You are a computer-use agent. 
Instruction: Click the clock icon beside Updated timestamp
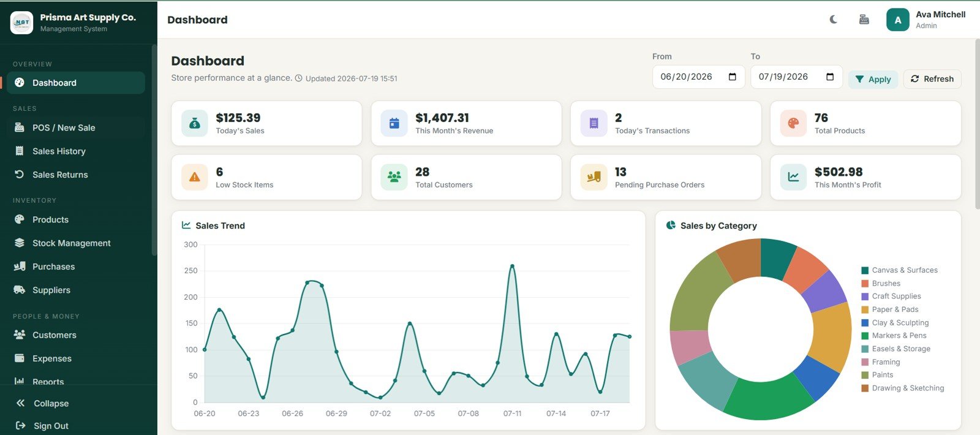tap(299, 78)
